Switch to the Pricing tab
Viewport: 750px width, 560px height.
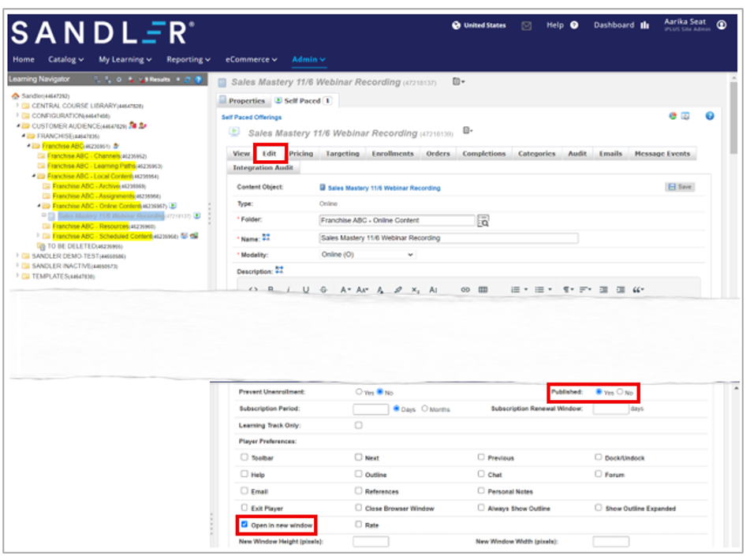tap(300, 154)
